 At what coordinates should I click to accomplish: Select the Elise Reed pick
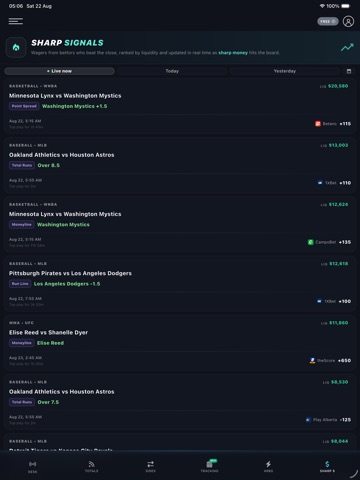click(x=50, y=343)
